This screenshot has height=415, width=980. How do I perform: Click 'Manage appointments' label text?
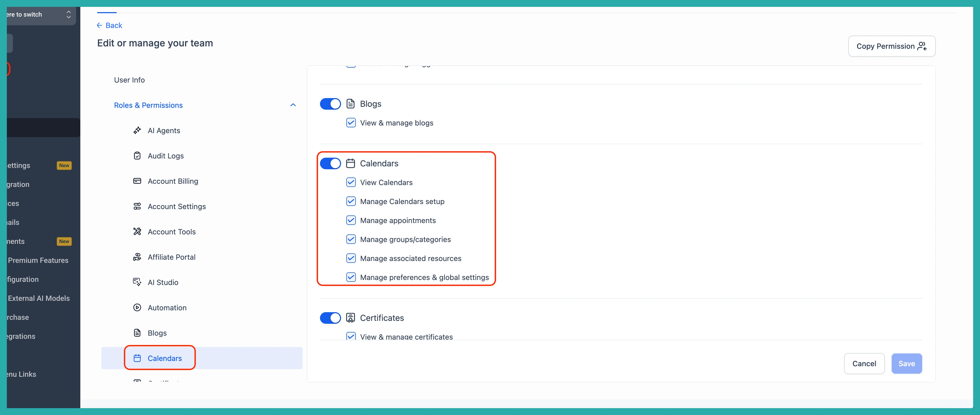[x=397, y=220]
